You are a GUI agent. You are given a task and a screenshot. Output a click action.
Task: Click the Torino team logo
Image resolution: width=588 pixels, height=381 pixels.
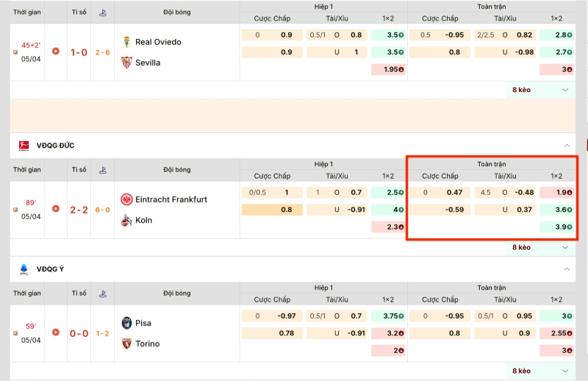[x=126, y=343]
